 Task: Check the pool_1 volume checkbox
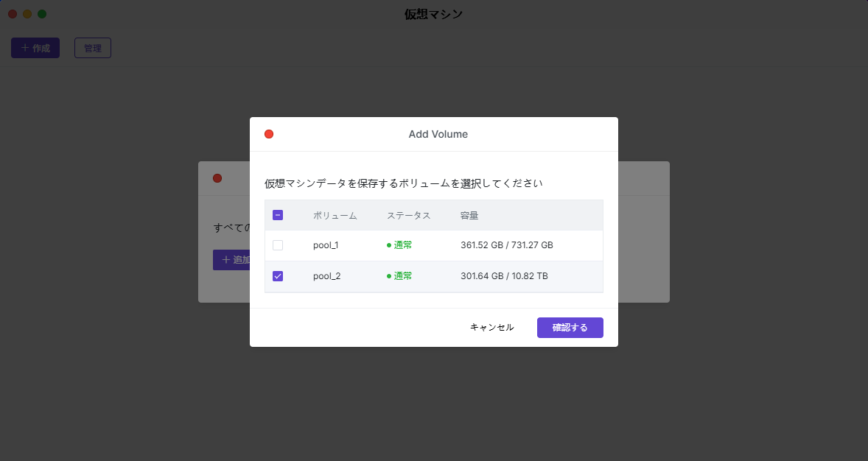278,245
